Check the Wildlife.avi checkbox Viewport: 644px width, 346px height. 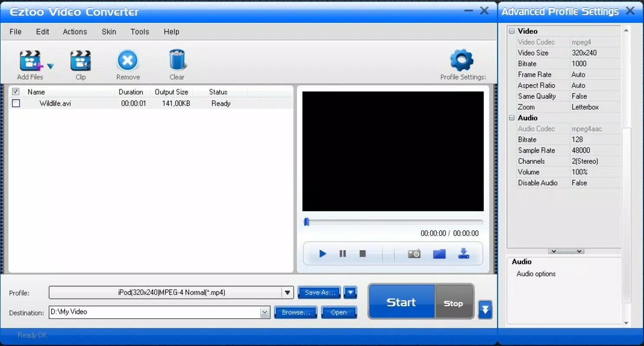16,103
